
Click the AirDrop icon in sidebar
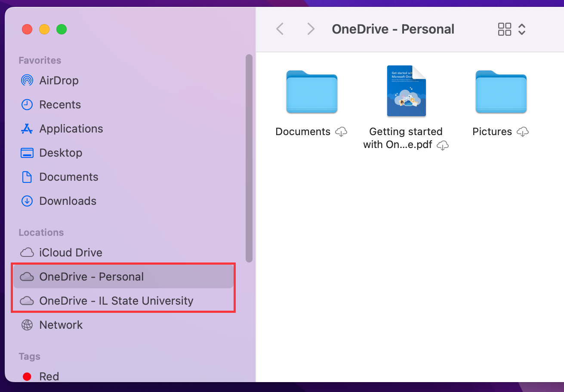[x=27, y=80]
